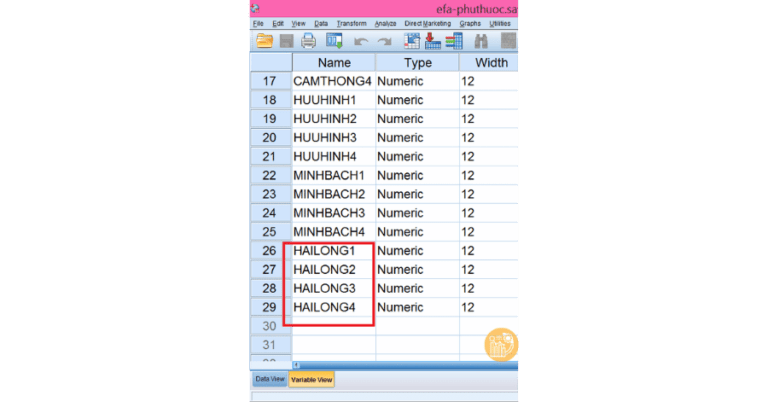768x402 pixels.
Task: Click the Go to case icon
Action: click(411, 41)
